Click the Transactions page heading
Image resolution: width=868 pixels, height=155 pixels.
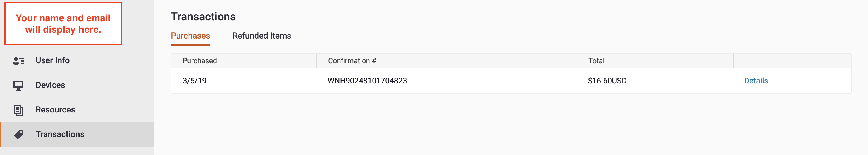pyautogui.click(x=203, y=17)
